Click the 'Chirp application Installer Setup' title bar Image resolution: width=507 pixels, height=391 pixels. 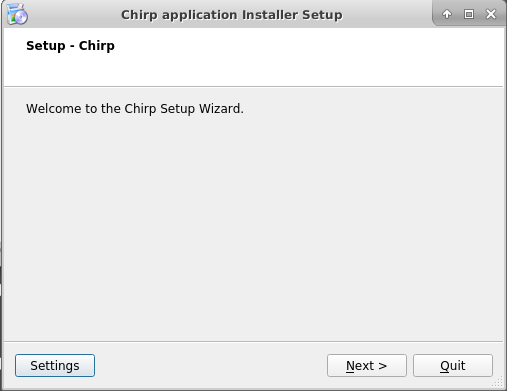pyautogui.click(x=232, y=15)
